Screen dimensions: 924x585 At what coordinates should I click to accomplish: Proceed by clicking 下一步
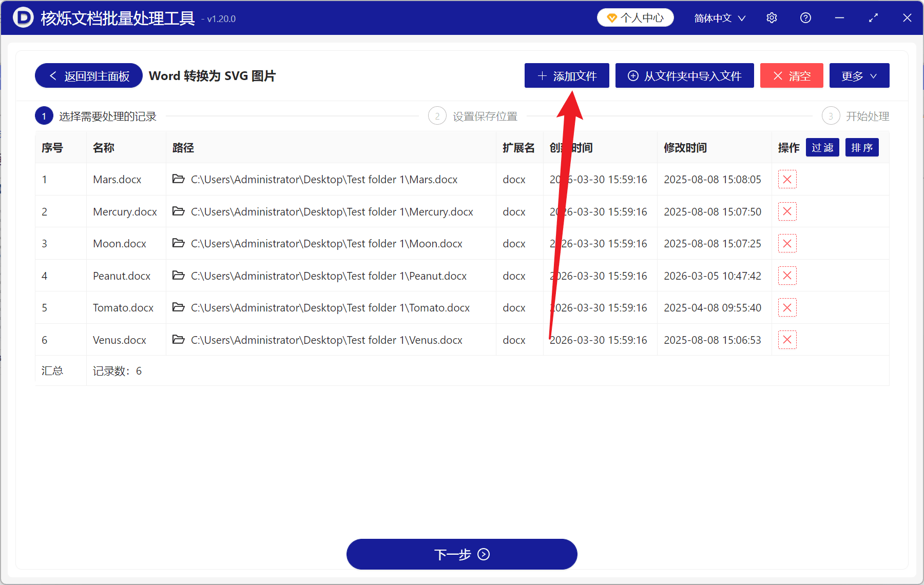[461, 554]
